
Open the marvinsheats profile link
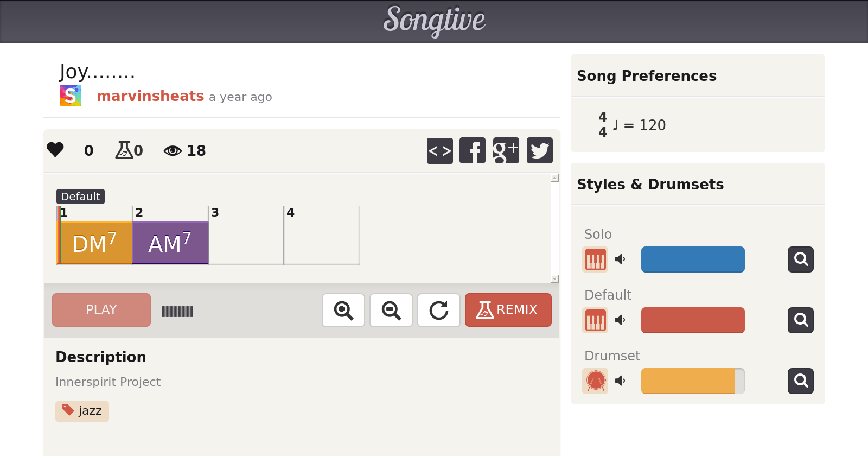coord(150,96)
